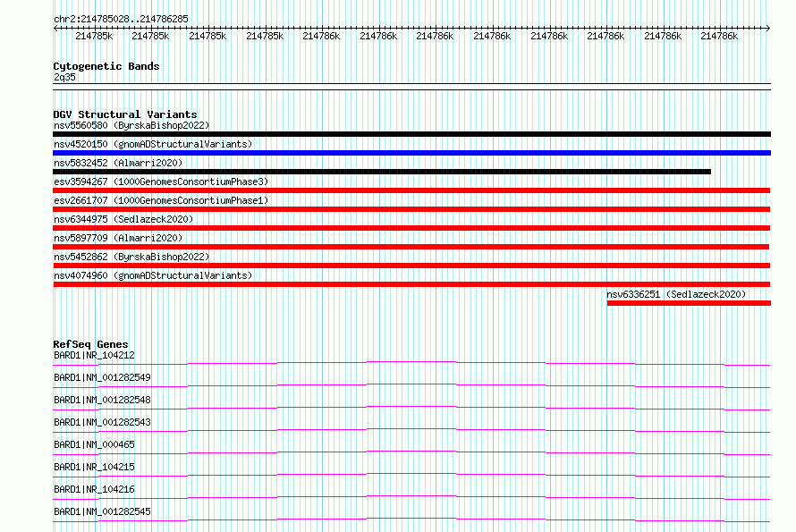Click the chr2:214785028..214786285 coordinate label
The height and width of the screenshot is (532, 796).
[x=121, y=19]
